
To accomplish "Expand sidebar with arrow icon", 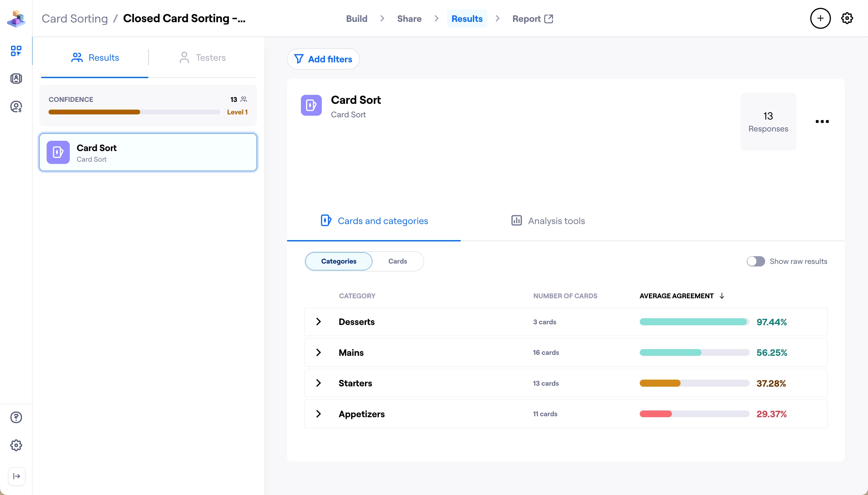I will (16, 476).
